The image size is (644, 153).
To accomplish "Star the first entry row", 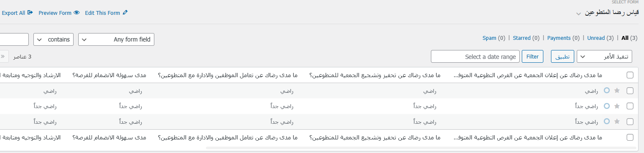I will click(617, 91).
